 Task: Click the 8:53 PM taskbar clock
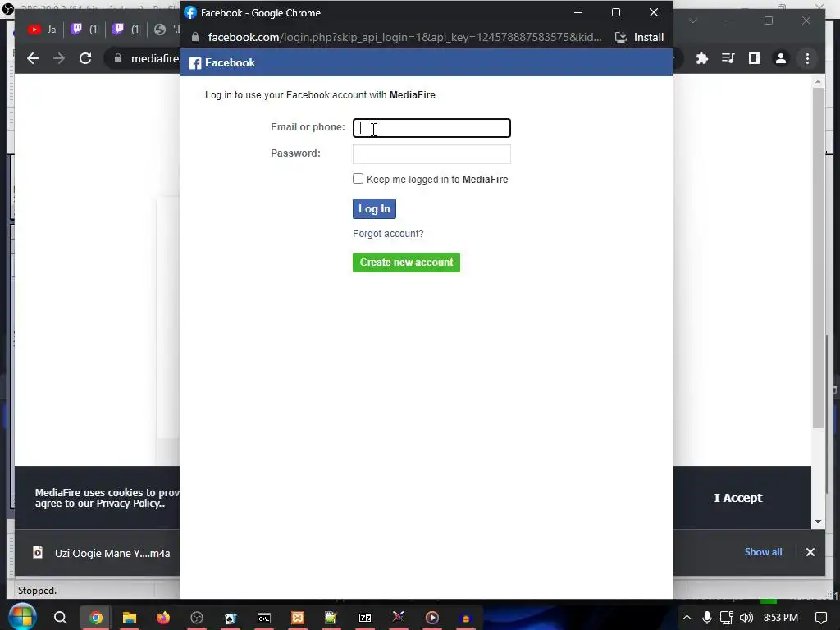click(x=781, y=618)
